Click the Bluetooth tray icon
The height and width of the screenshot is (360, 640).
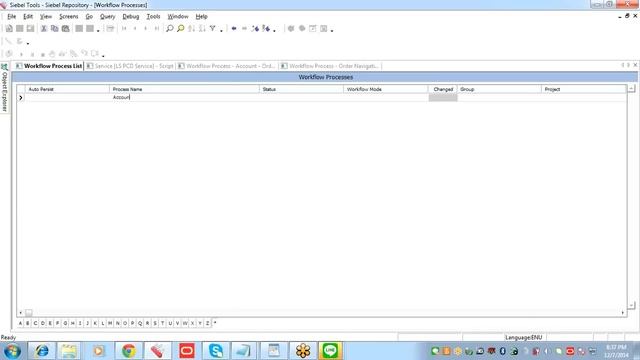502,351
